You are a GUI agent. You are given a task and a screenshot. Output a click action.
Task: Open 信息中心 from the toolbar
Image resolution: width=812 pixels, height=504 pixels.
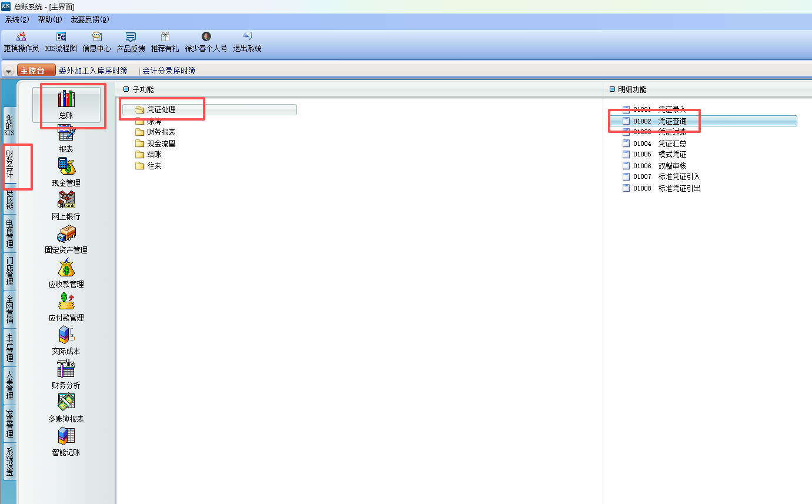pos(96,37)
